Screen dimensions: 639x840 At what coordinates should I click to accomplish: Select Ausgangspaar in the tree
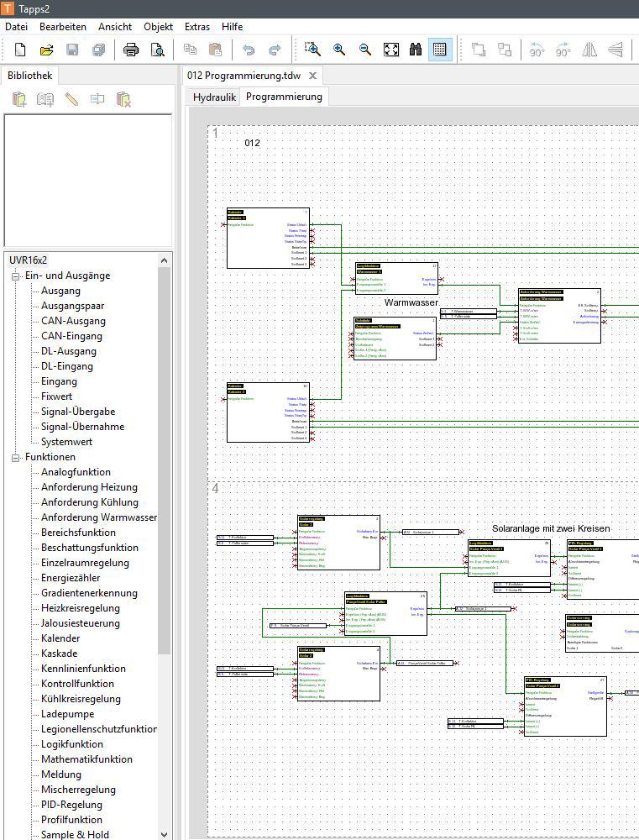tap(73, 306)
